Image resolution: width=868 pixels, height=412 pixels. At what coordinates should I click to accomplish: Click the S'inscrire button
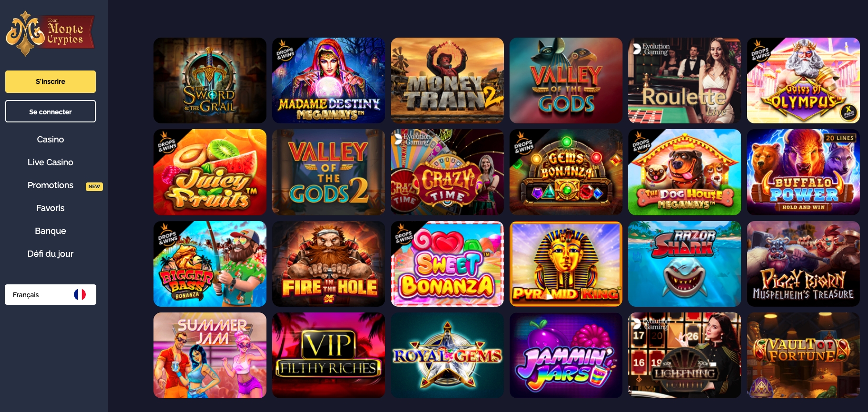click(51, 81)
